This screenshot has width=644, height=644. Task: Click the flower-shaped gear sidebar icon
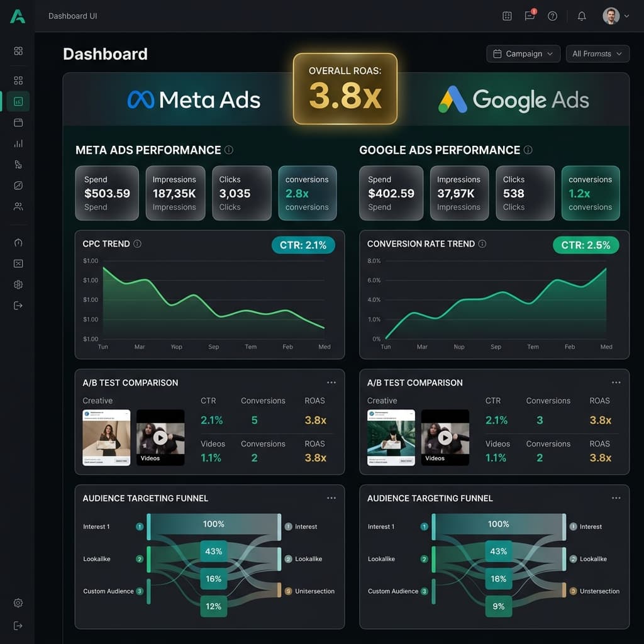pos(18,284)
